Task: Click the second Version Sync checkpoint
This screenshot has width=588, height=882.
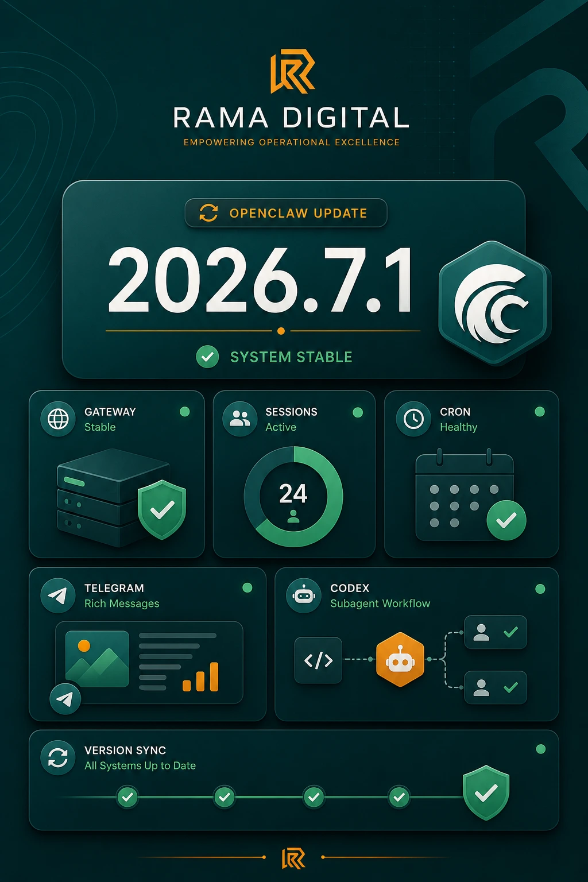Action: click(225, 797)
